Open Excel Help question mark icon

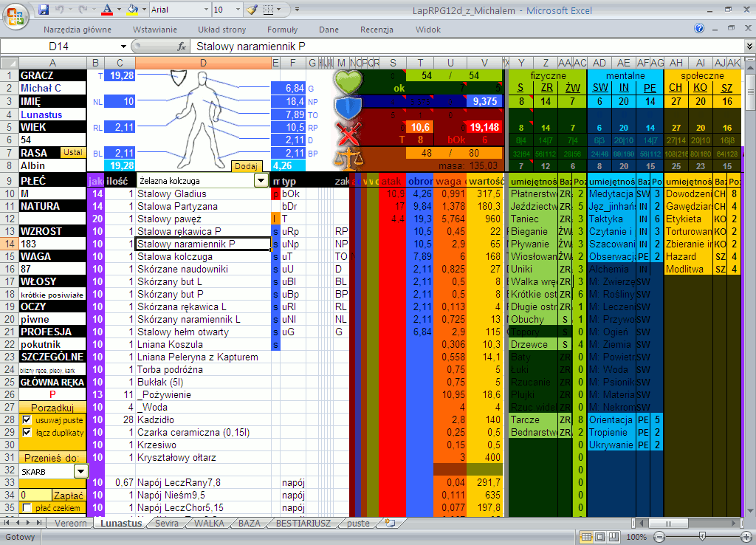tap(699, 30)
